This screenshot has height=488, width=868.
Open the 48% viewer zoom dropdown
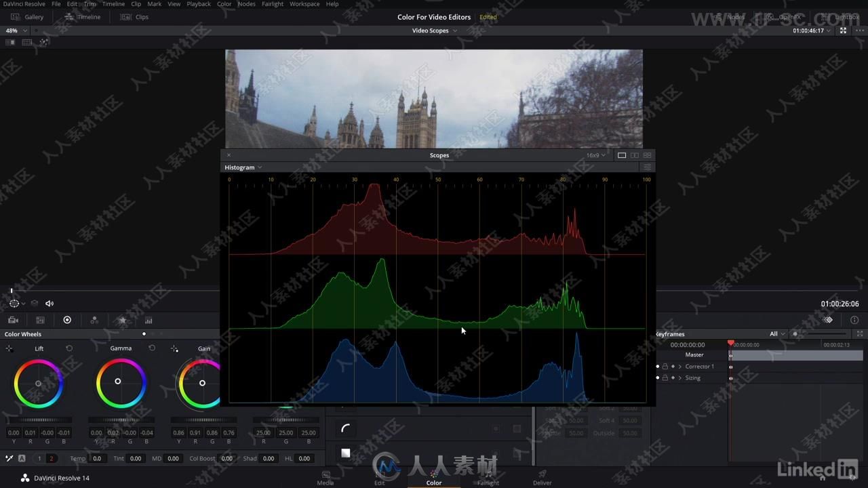[15, 30]
